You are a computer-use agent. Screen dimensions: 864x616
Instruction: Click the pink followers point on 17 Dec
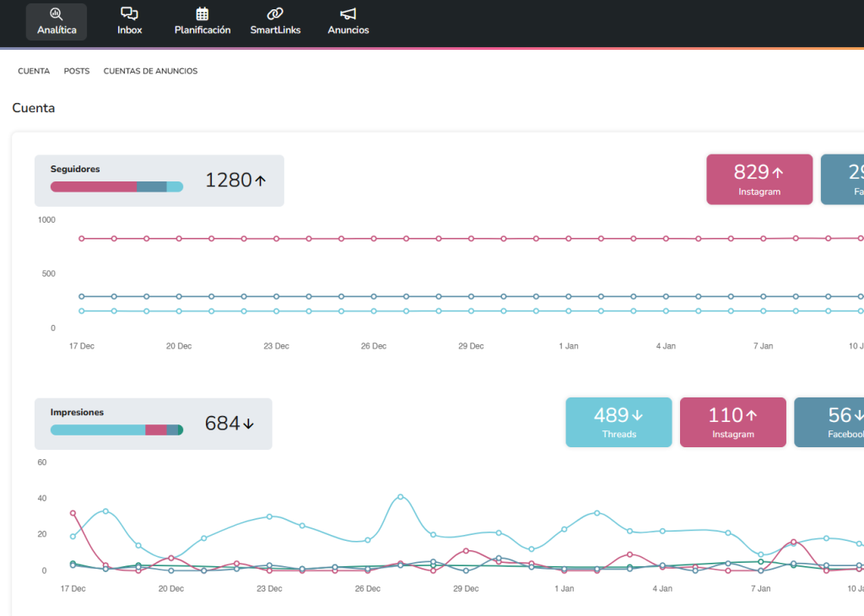(x=82, y=239)
